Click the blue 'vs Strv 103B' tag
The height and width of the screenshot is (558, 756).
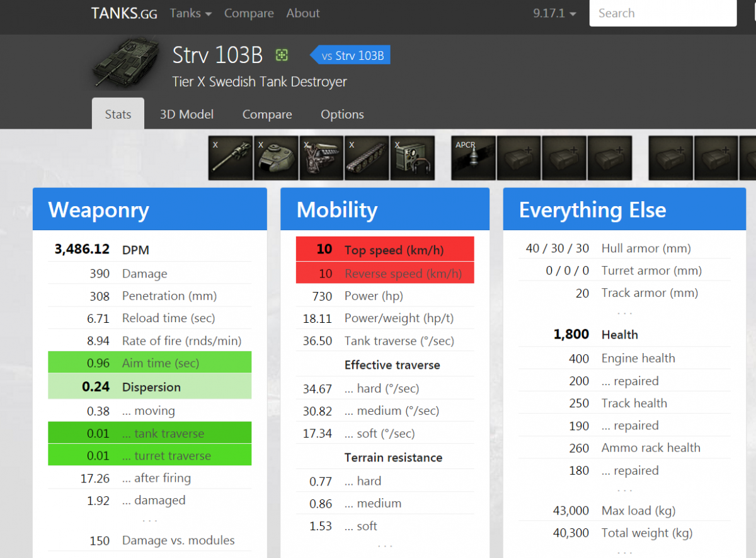350,55
